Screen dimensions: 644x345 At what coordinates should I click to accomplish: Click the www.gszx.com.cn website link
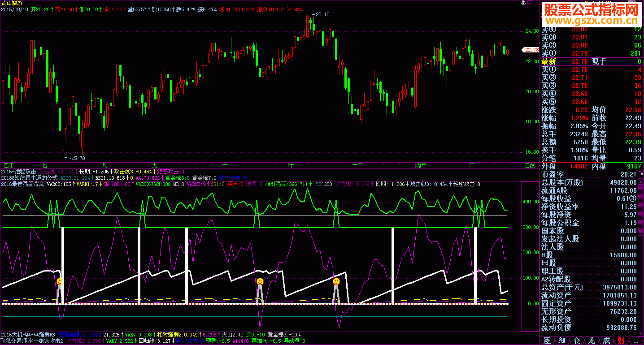(591, 21)
